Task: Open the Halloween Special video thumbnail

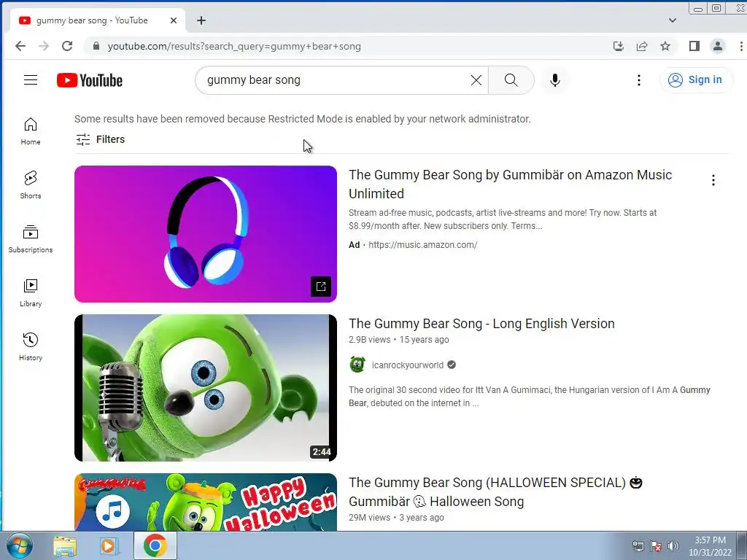Action: click(x=205, y=502)
